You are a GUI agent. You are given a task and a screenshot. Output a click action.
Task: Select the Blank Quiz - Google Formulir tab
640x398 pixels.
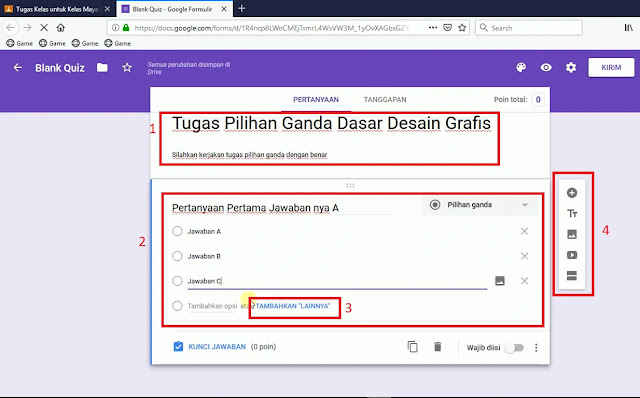pos(175,9)
